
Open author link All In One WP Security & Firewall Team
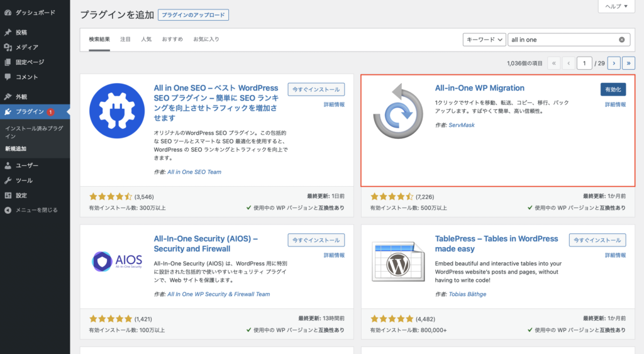pos(218,294)
